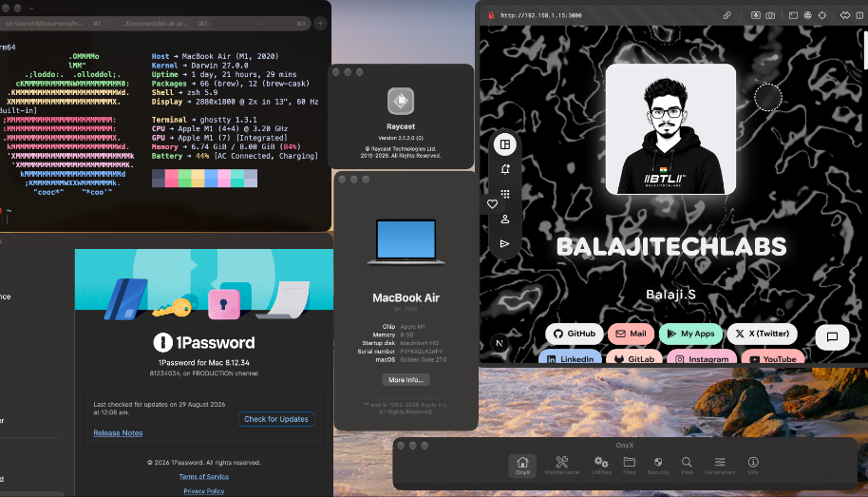
Task: Open the Info section in OnyX
Action: 753,465
